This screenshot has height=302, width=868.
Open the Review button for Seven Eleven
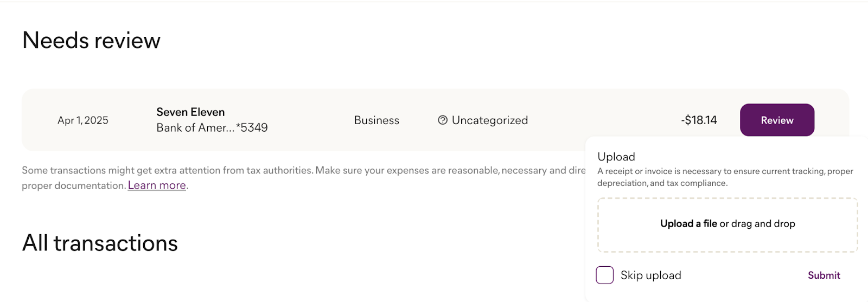pyautogui.click(x=777, y=120)
